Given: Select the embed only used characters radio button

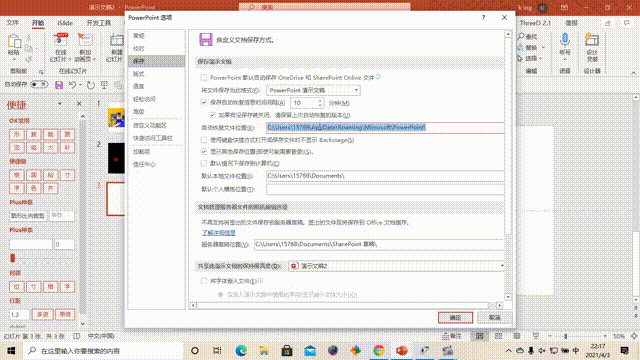Looking at the screenshot, I should pos(220,294).
